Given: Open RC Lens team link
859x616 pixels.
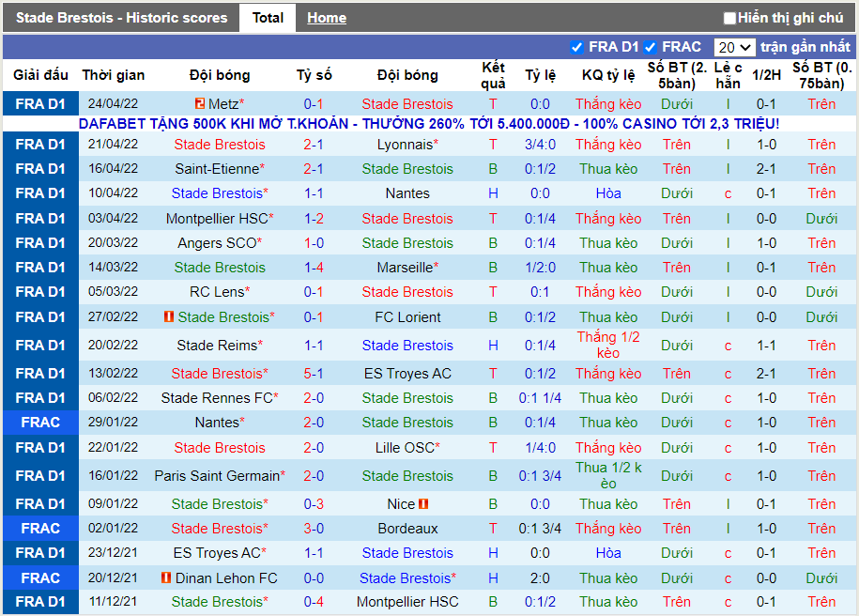Looking at the screenshot, I should pyautogui.click(x=217, y=292).
